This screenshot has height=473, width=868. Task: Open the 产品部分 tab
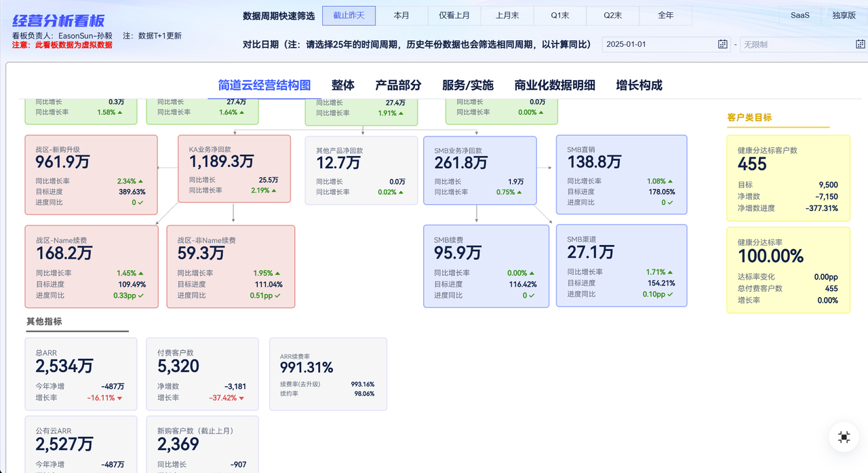point(399,86)
